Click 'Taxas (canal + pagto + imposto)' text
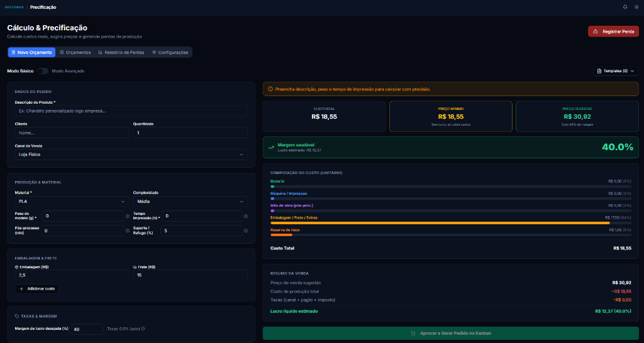 pyautogui.click(x=303, y=300)
